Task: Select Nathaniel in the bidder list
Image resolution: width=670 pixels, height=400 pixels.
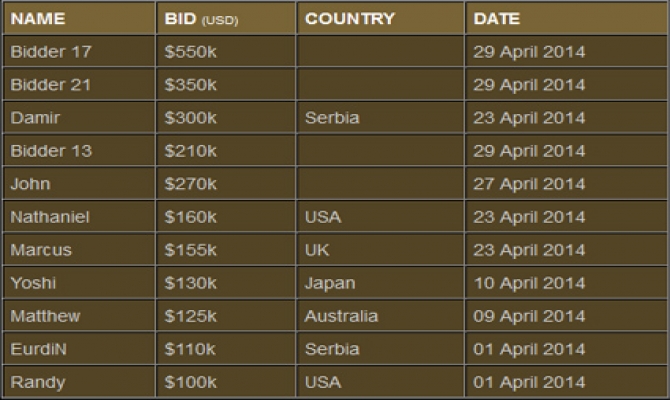Action: coord(48,217)
